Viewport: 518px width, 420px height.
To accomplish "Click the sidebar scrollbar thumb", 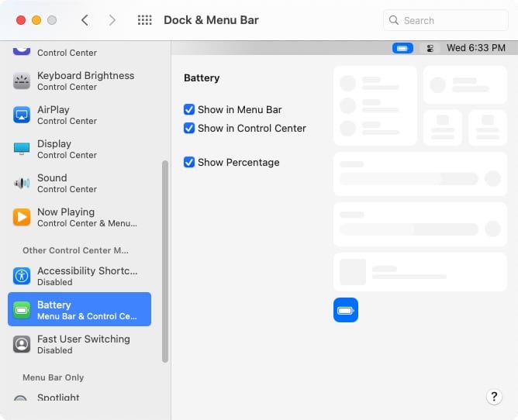I will (165, 261).
